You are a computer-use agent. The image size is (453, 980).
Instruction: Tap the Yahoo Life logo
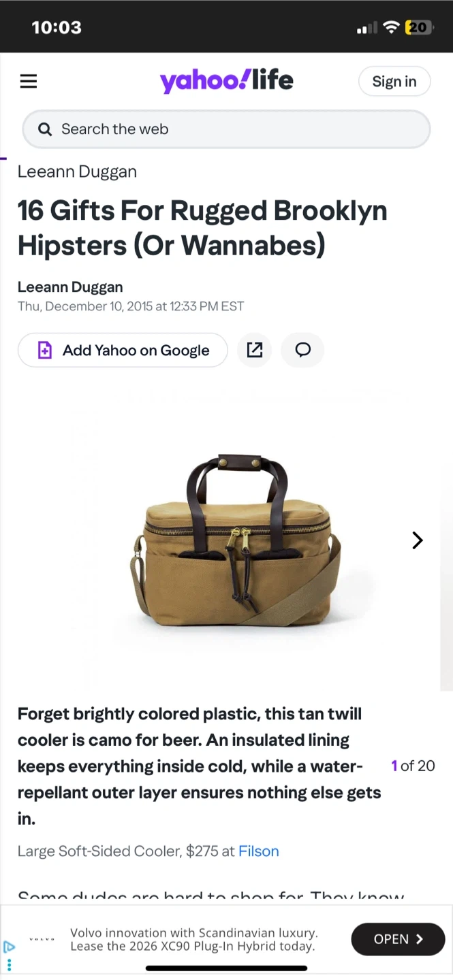[x=226, y=82]
